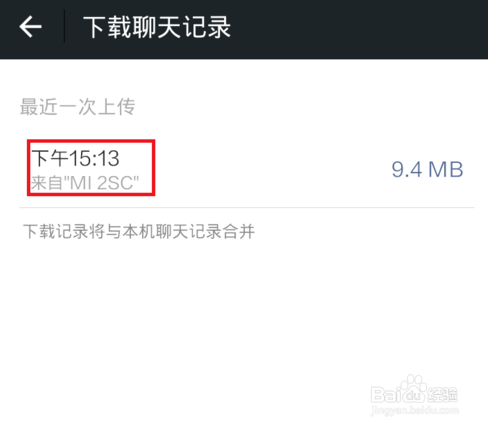The height and width of the screenshot is (428, 488).
Task: Tap the red highlighted backup box border
Action: 91,141
